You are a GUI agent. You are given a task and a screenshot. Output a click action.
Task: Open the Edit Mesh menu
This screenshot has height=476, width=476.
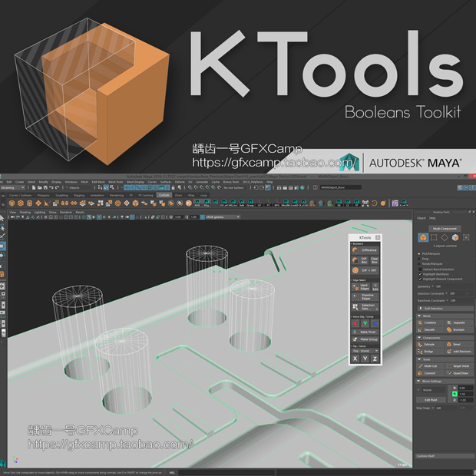click(98, 182)
